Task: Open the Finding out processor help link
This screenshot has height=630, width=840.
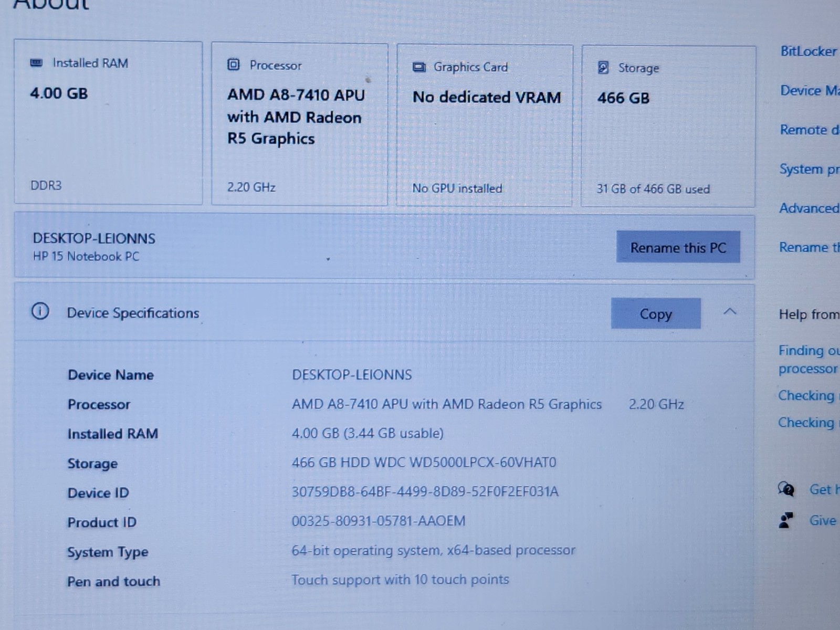Action: tap(808, 360)
